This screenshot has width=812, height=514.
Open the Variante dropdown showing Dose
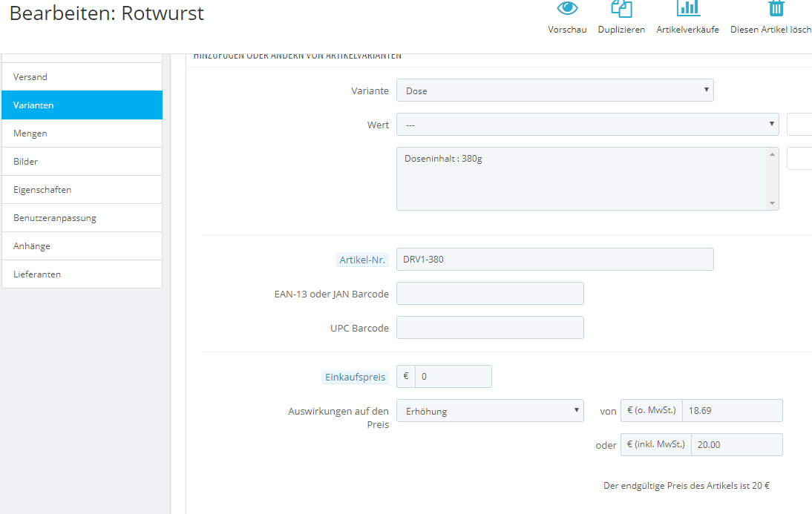click(554, 90)
